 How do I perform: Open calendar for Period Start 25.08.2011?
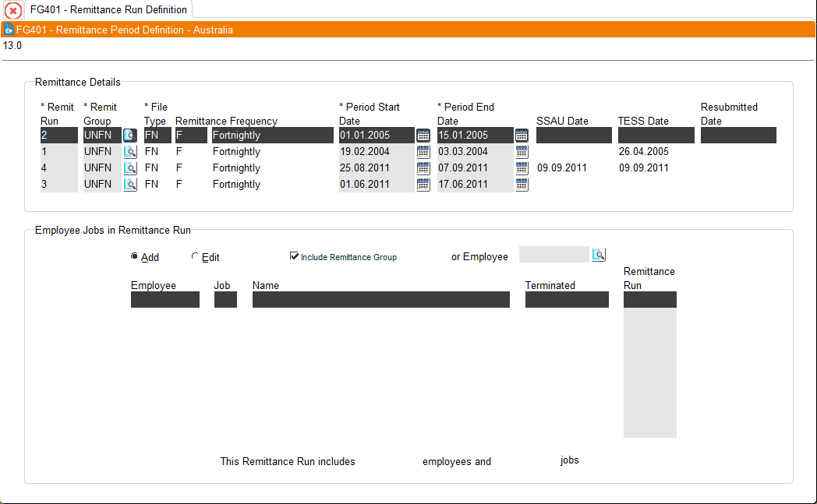click(x=423, y=168)
